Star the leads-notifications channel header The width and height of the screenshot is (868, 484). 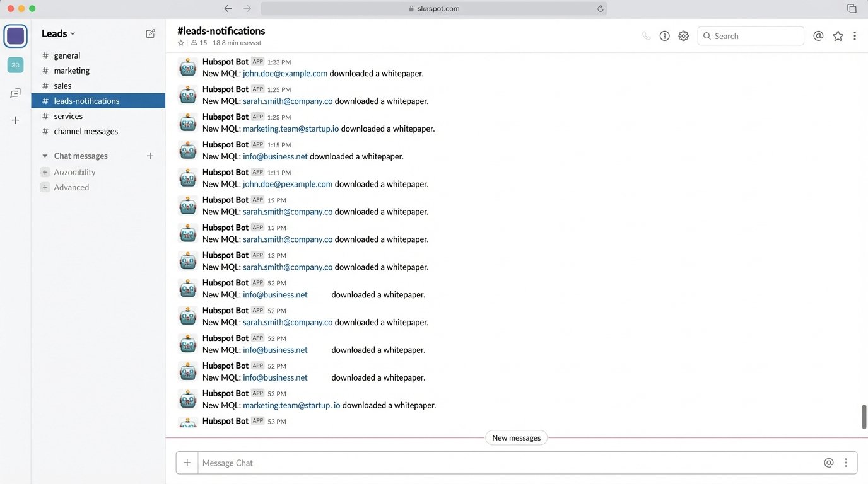click(x=181, y=43)
